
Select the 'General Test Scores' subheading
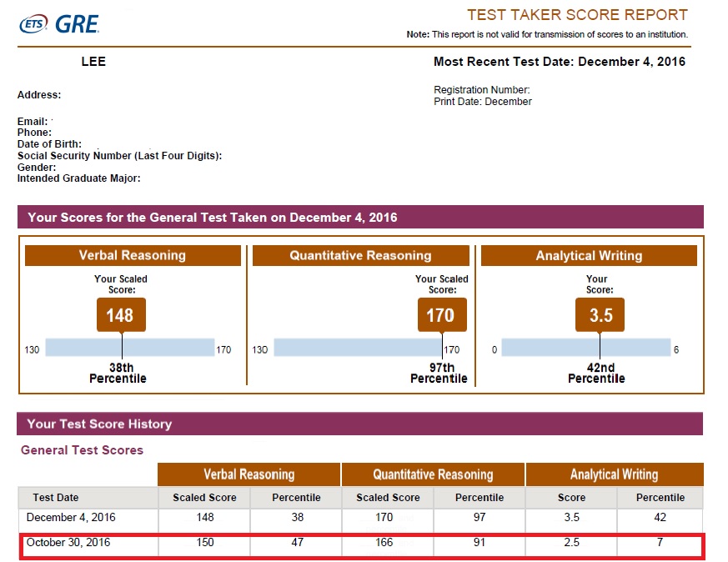coord(83,450)
